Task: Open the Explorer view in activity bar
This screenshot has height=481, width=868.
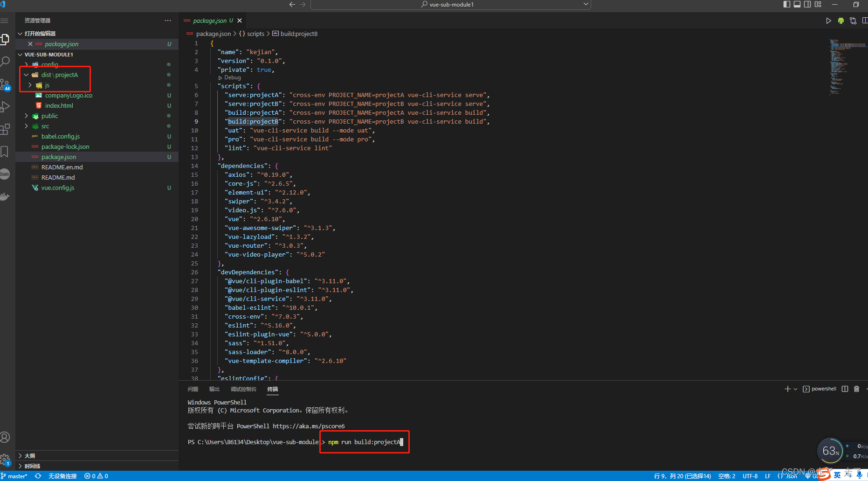Action: 5,40
